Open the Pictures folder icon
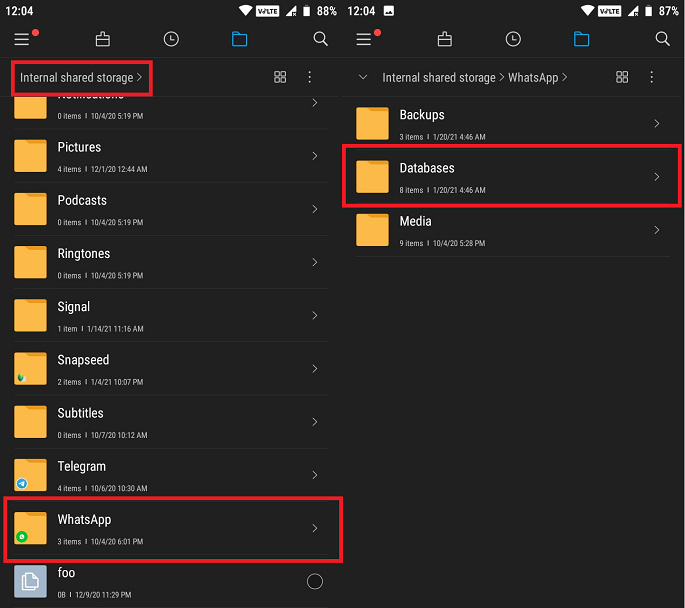 click(x=30, y=156)
